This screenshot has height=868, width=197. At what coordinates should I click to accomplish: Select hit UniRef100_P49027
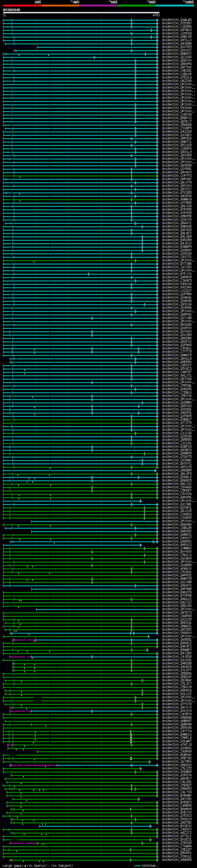pos(177,538)
